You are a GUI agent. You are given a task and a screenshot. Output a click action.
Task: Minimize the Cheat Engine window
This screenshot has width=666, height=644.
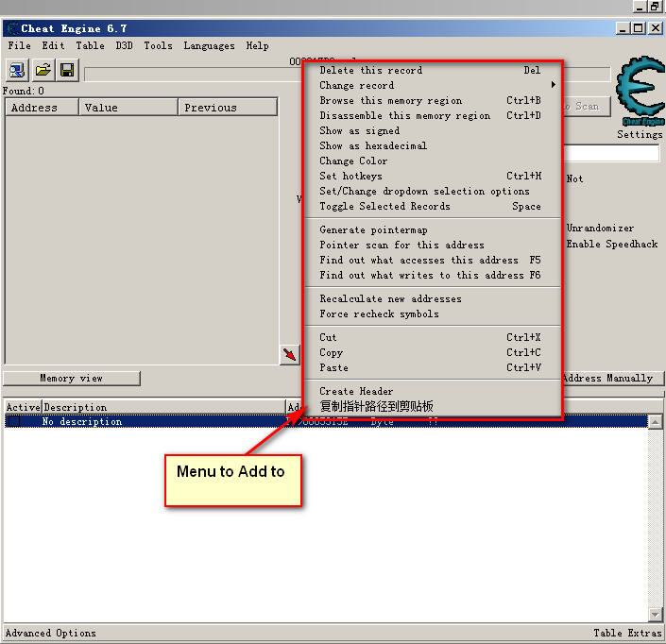click(x=623, y=28)
